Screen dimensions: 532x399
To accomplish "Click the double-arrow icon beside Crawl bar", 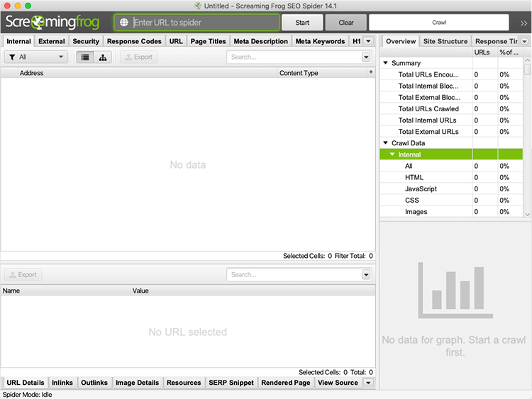I will 523,23.
